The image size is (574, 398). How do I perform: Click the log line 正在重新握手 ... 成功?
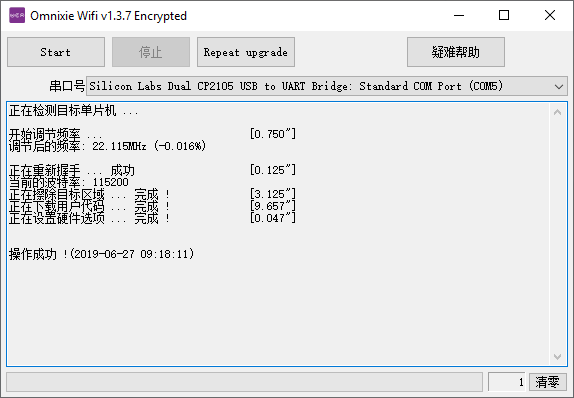72,170
